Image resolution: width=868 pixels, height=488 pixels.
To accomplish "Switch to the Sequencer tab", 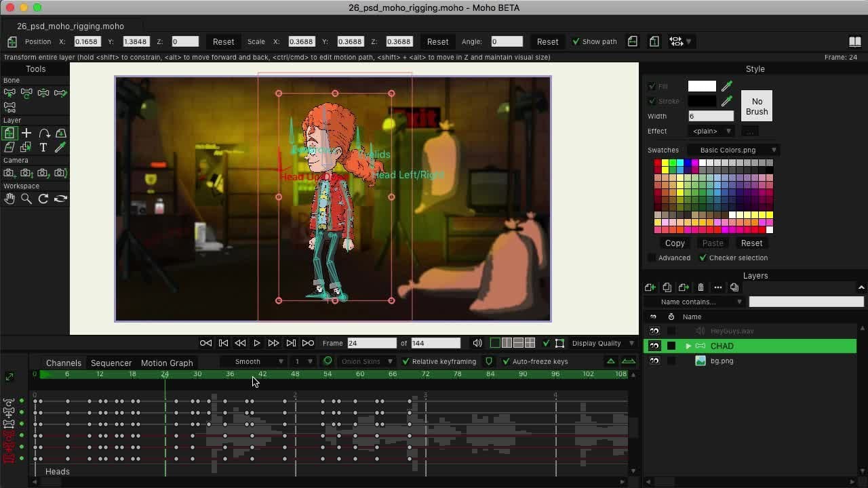I will click(x=111, y=363).
